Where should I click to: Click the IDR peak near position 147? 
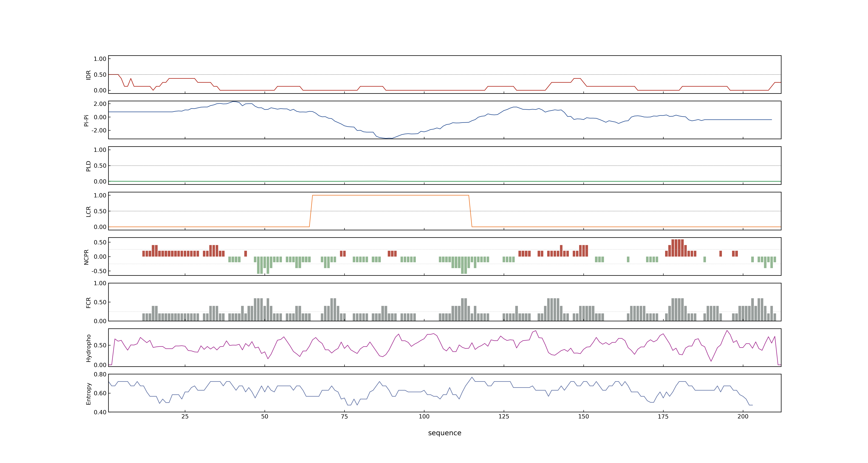tap(577, 78)
